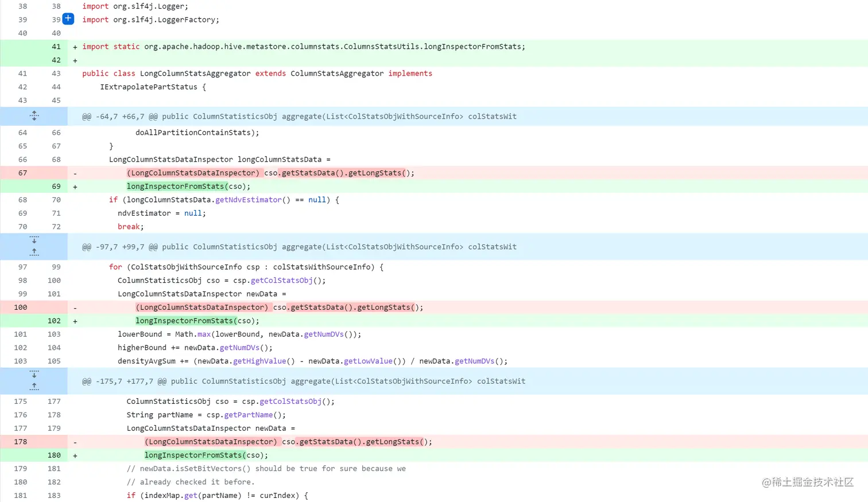This screenshot has height=502, width=868.
Task: Click the deleted code on old line 100
Action: click(x=280, y=307)
